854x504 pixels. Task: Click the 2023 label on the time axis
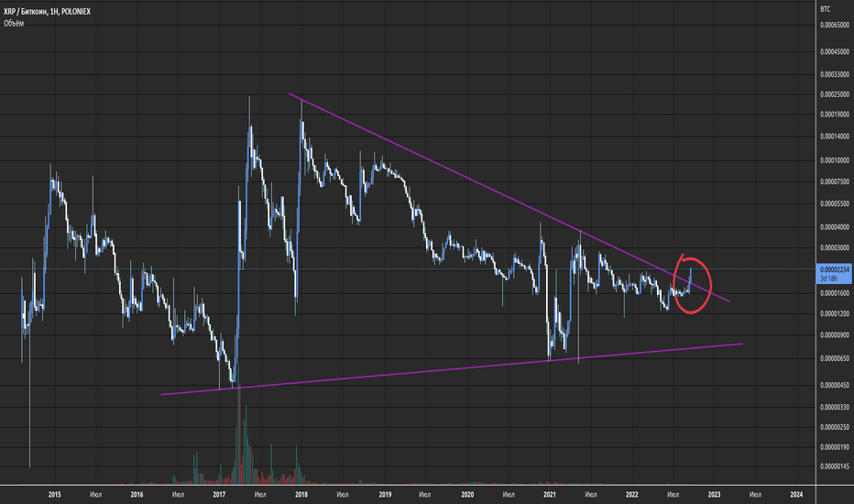click(x=714, y=495)
